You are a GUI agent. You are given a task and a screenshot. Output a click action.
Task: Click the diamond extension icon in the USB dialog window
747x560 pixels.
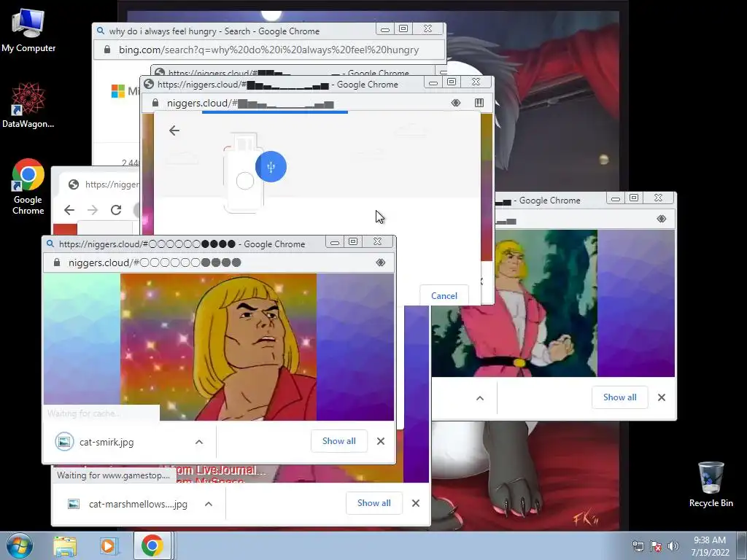(456, 103)
